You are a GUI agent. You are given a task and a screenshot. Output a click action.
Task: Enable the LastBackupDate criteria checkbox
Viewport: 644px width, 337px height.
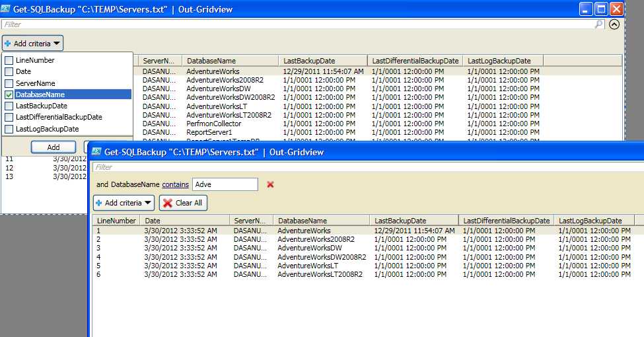(9, 106)
